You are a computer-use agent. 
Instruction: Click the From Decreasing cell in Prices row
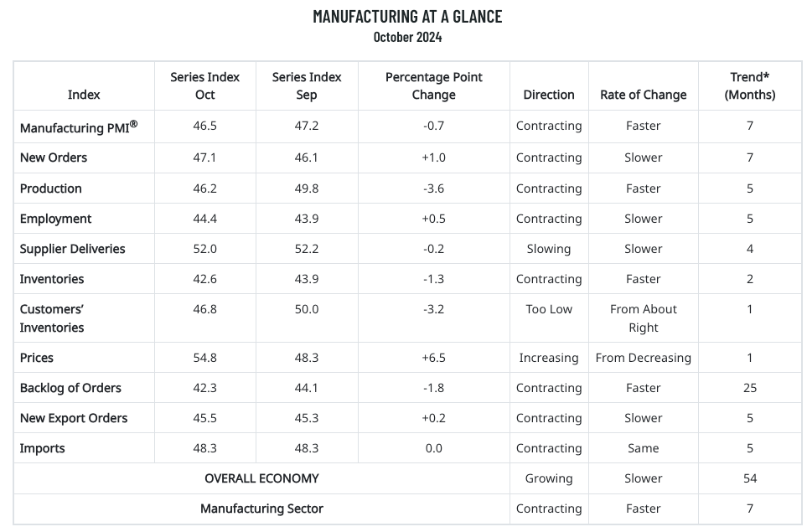coord(644,358)
